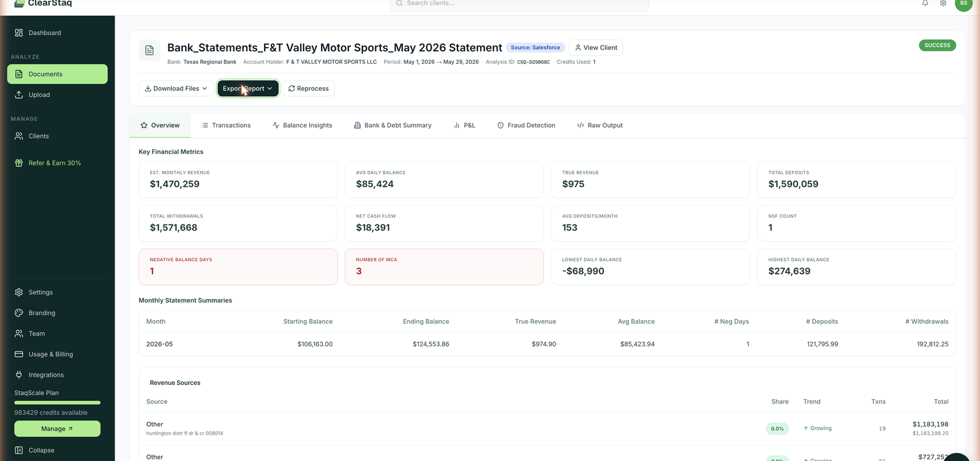The width and height of the screenshot is (980, 461).
Task: Go to the Upload page
Action: pos(57,95)
